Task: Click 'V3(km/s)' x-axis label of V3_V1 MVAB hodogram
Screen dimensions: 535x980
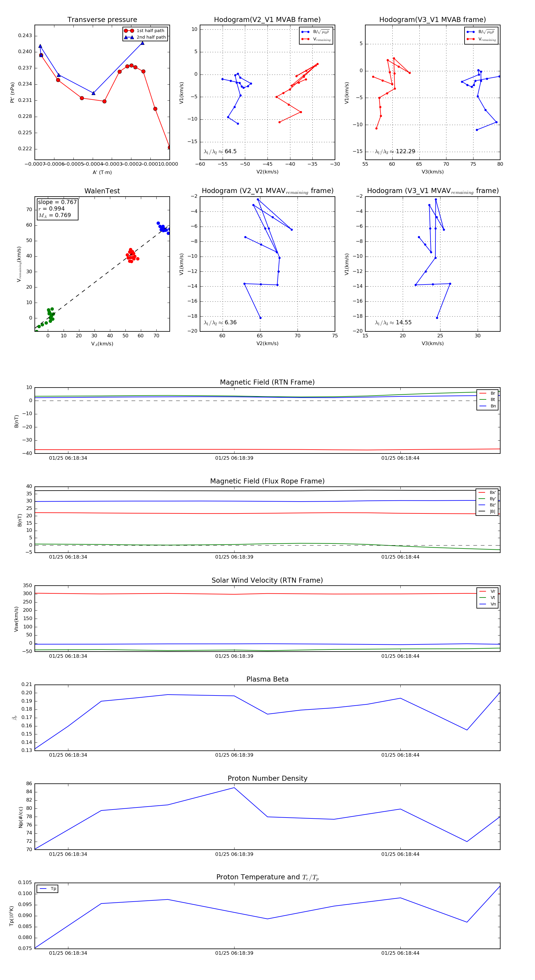Action: click(432, 172)
